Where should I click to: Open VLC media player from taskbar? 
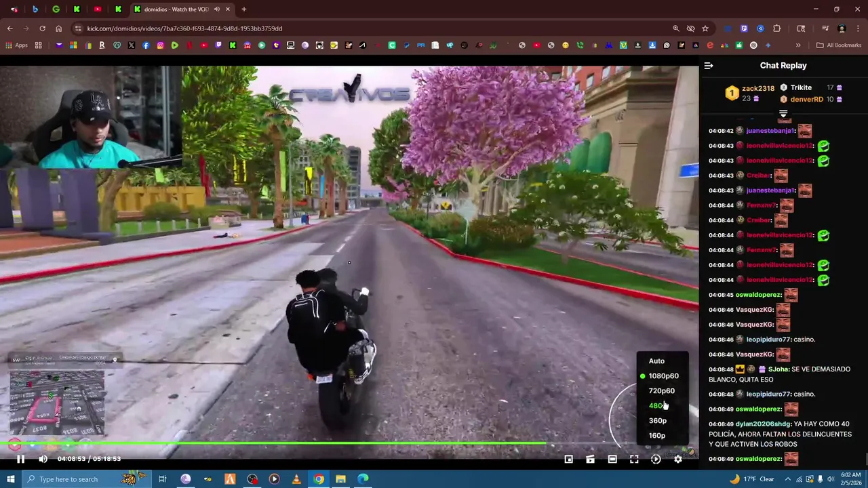tap(296, 479)
